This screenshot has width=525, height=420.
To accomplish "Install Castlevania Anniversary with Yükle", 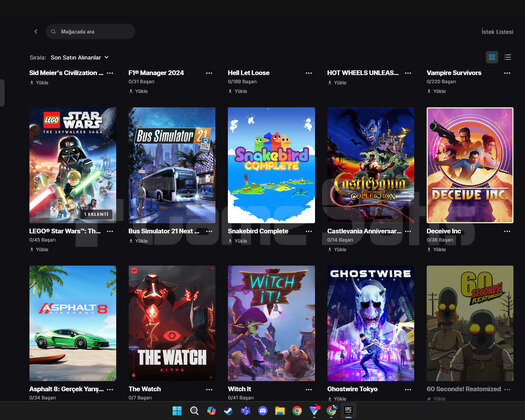I will pos(337,250).
